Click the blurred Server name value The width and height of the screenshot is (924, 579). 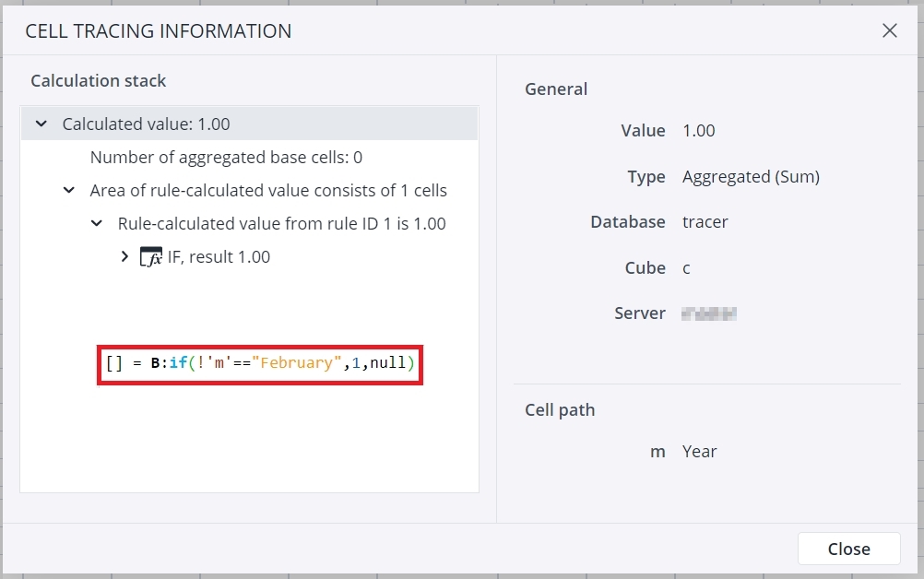click(x=708, y=313)
